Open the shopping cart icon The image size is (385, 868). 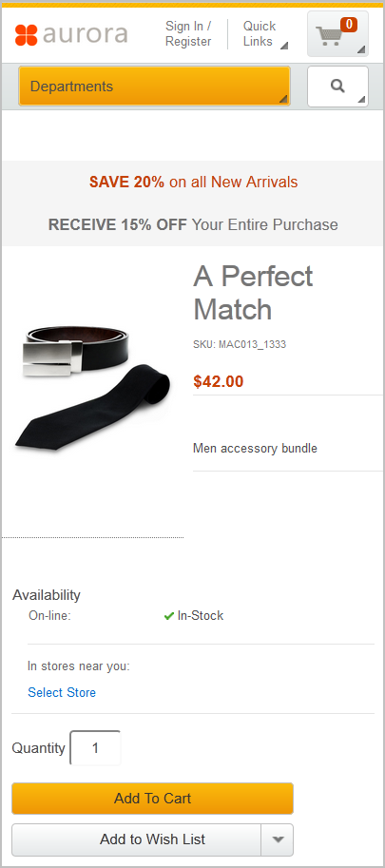337,34
